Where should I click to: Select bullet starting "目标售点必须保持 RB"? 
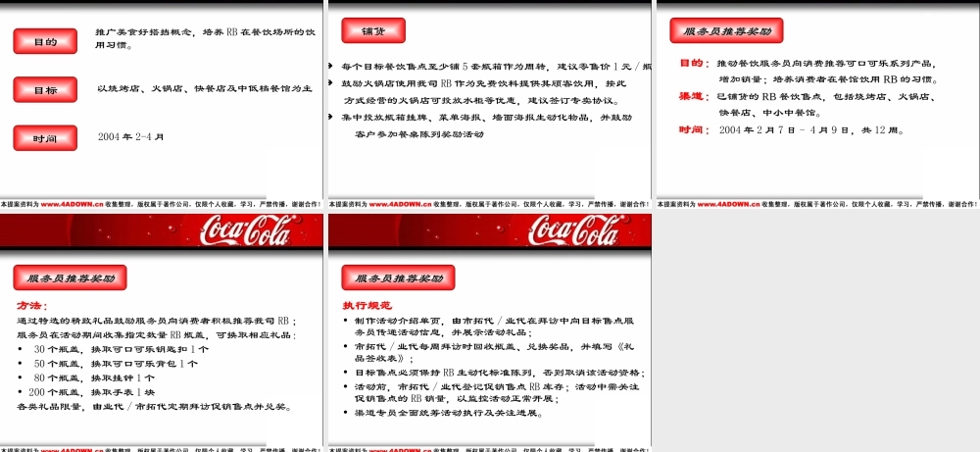494,372
